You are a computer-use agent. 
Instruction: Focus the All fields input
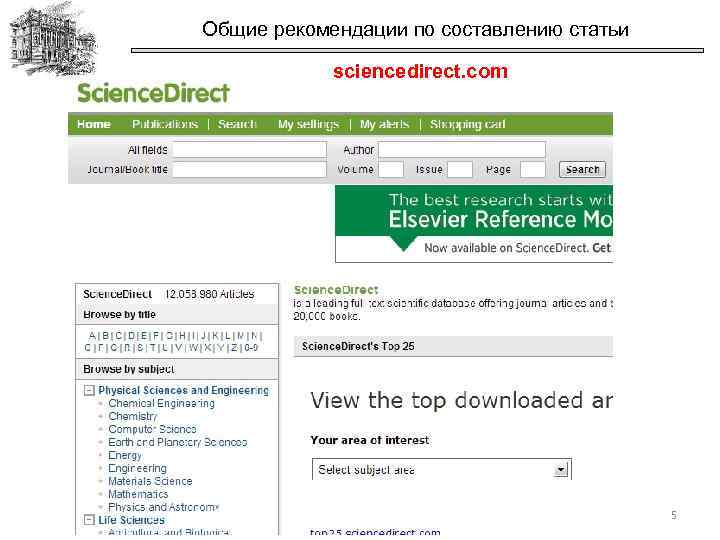tap(249, 150)
